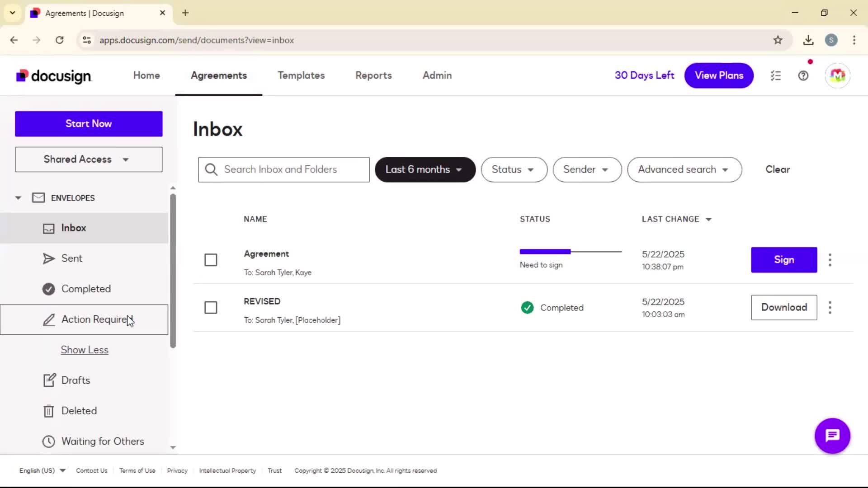This screenshot has height=488, width=868.
Task: Click the Docusign logo
Action: [x=54, y=76]
